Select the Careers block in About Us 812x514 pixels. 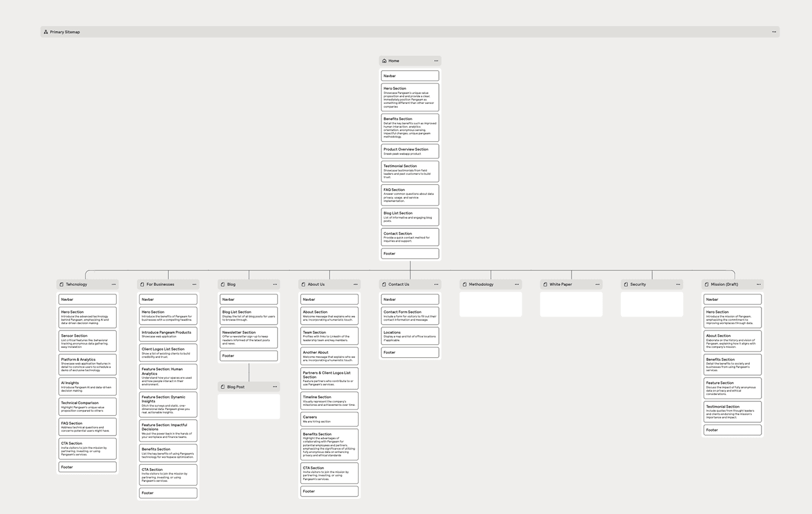[x=330, y=419]
